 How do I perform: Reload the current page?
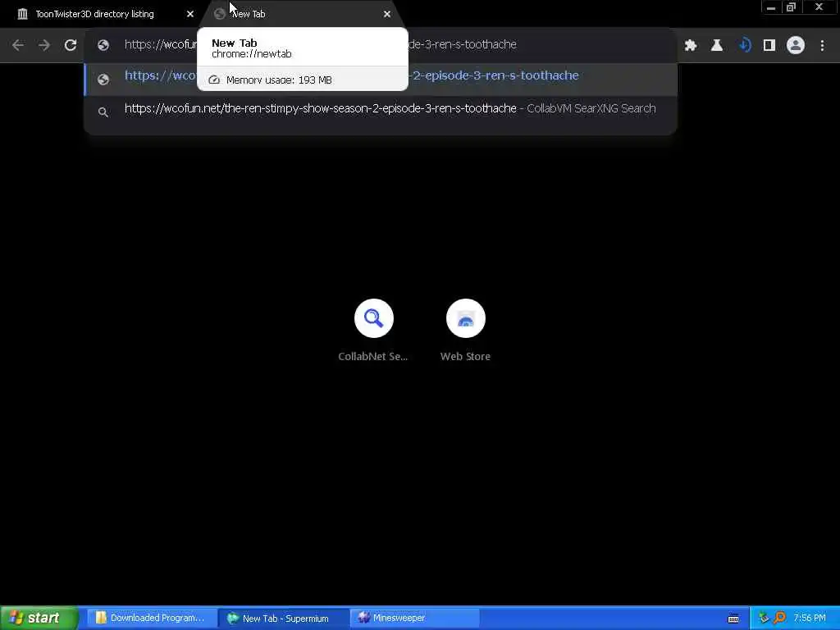pyautogui.click(x=71, y=45)
